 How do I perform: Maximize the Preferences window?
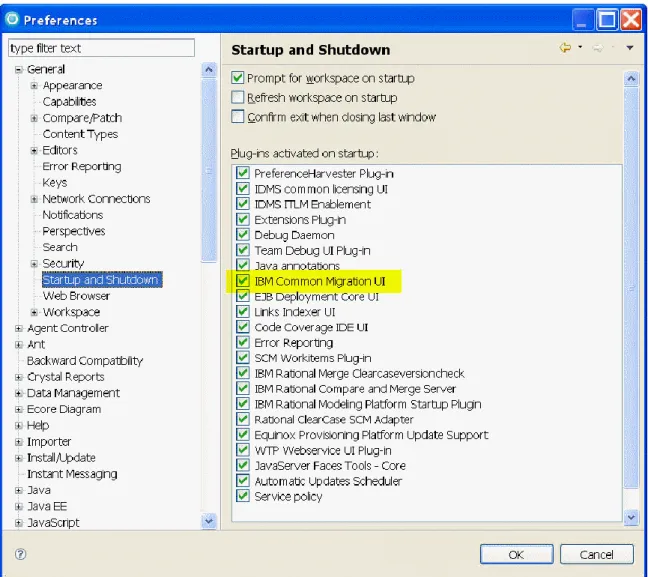[607, 19]
